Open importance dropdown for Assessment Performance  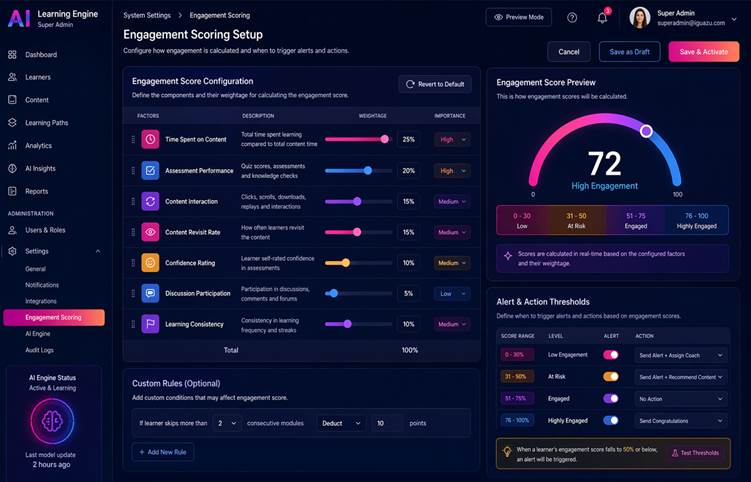pyautogui.click(x=452, y=171)
